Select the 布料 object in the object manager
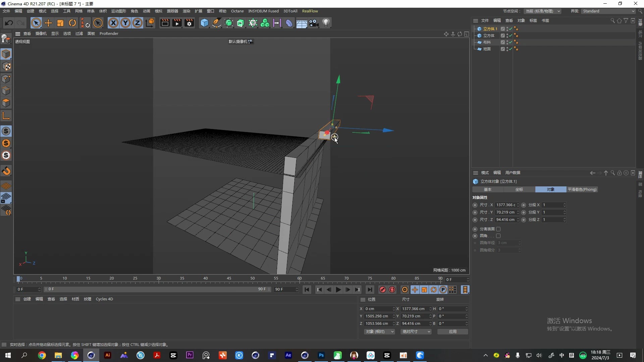644x362 pixels. coord(487,42)
